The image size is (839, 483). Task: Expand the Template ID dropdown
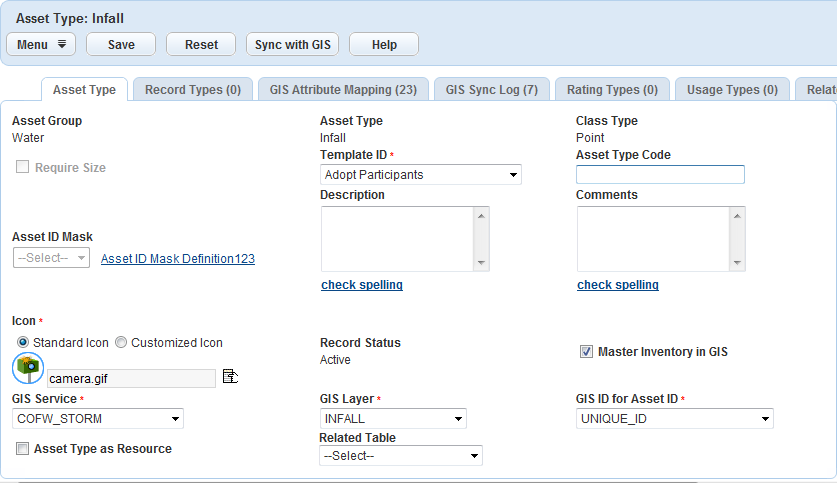420,175
